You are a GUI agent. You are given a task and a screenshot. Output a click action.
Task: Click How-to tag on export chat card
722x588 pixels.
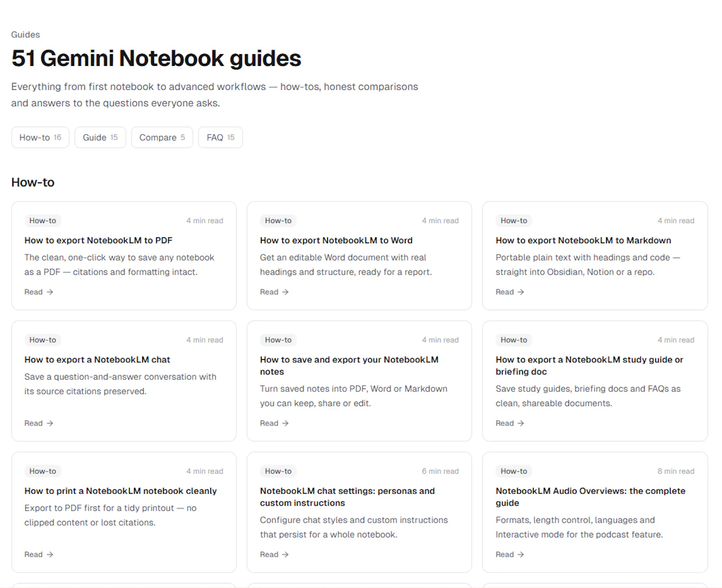43,340
